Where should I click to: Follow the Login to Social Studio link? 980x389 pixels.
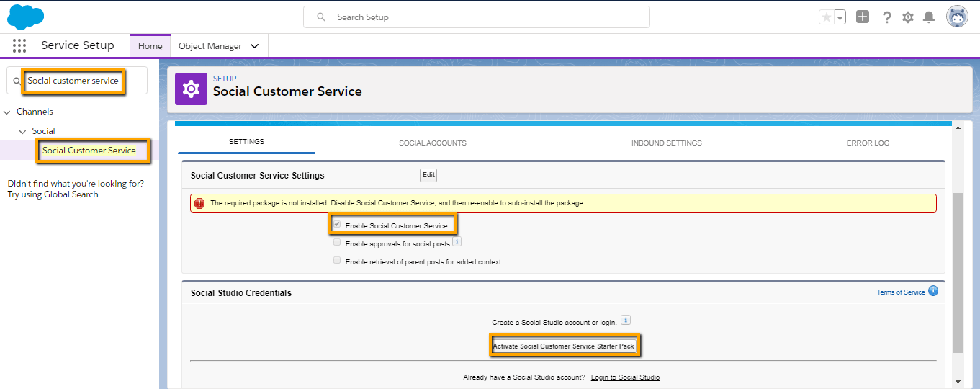[x=625, y=377]
